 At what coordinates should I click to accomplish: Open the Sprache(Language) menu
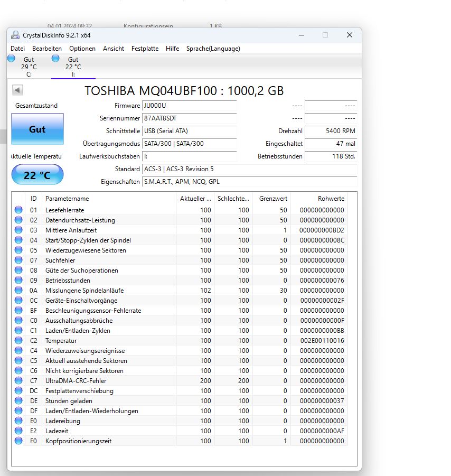point(213,49)
